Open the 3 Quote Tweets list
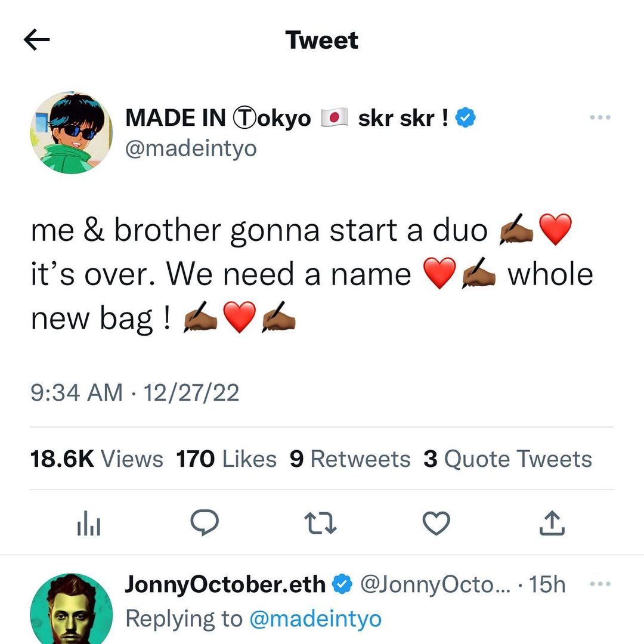Screen dimensions: 644x644 507,459
